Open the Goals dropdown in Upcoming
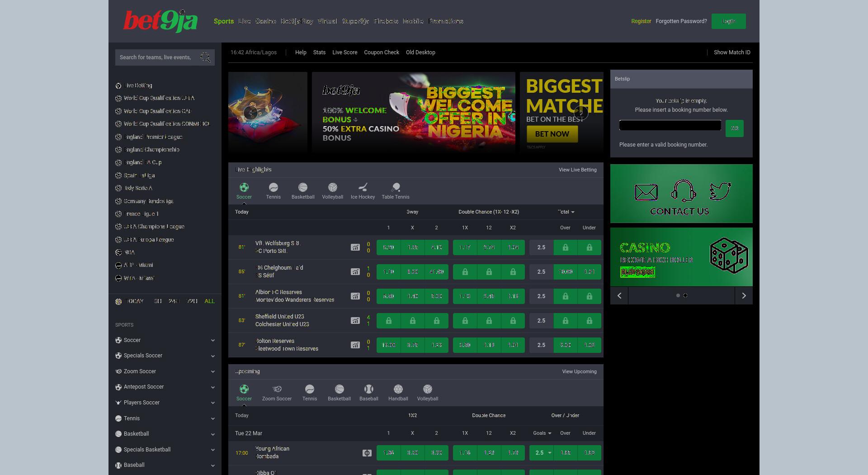The height and width of the screenshot is (475, 868). click(542, 433)
